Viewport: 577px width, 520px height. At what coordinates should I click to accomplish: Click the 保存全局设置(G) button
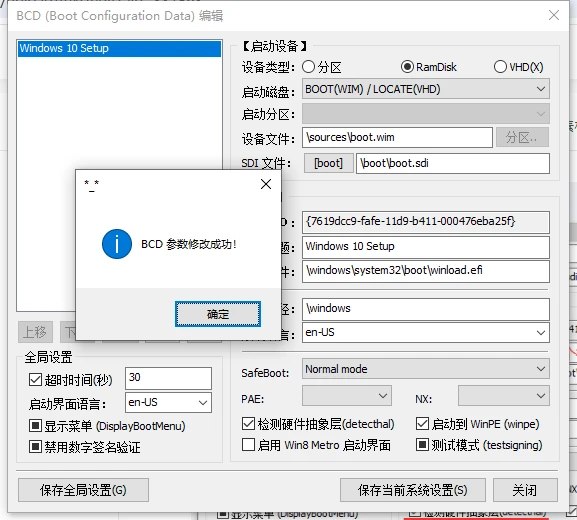click(84, 490)
